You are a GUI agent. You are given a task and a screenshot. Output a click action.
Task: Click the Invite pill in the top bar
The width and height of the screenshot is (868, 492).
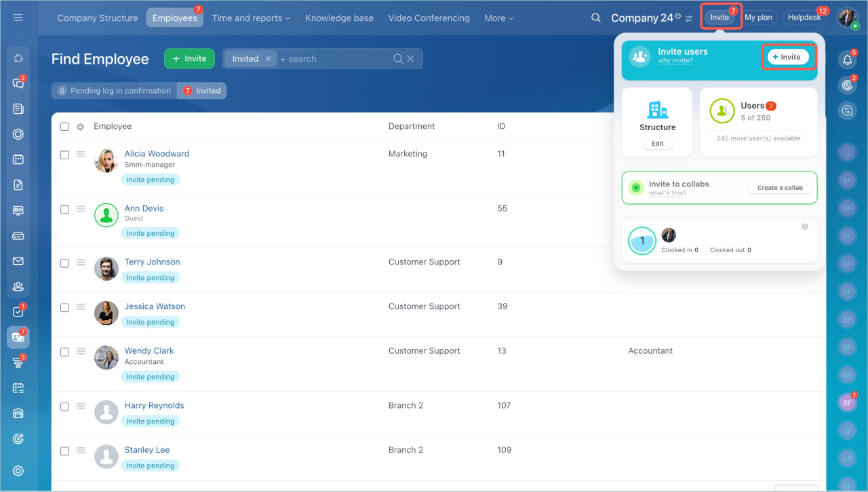click(x=720, y=18)
